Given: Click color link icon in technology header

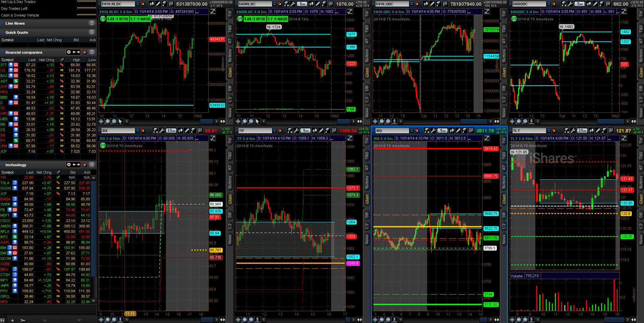Looking at the screenshot, I should pos(84,165).
